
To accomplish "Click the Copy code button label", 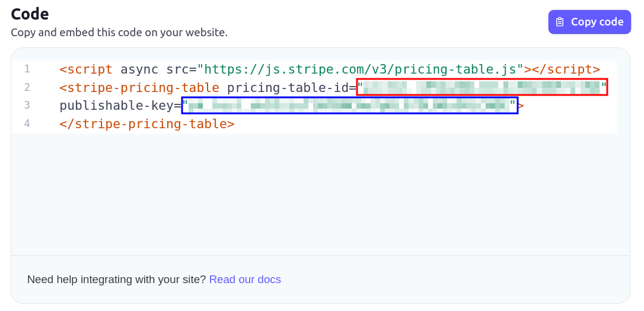I will (x=597, y=22).
